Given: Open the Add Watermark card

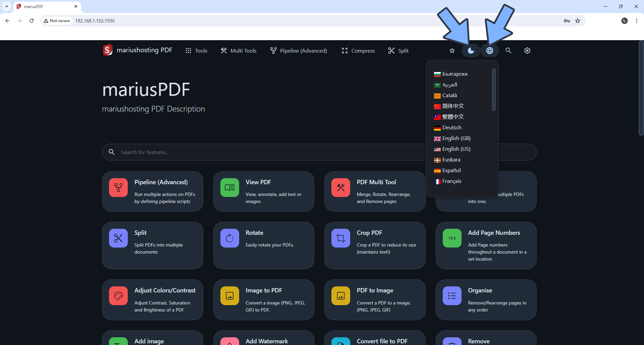Looking at the screenshot, I should pyautogui.click(x=264, y=338).
